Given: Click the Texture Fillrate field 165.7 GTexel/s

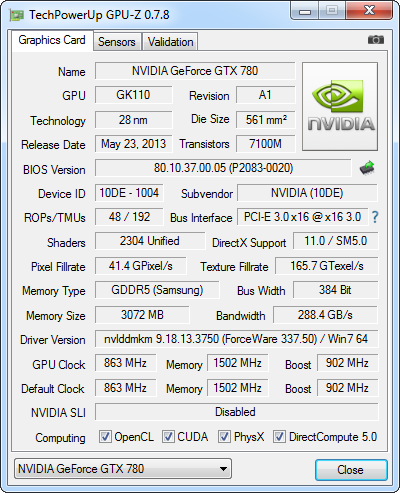Looking at the screenshot, I should [327, 266].
